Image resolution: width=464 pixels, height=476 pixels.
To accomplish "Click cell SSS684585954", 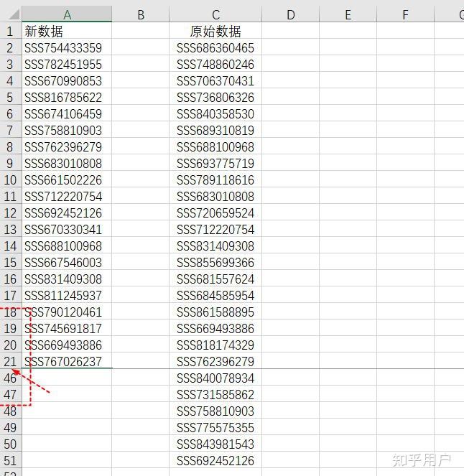I will click(215, 295).
